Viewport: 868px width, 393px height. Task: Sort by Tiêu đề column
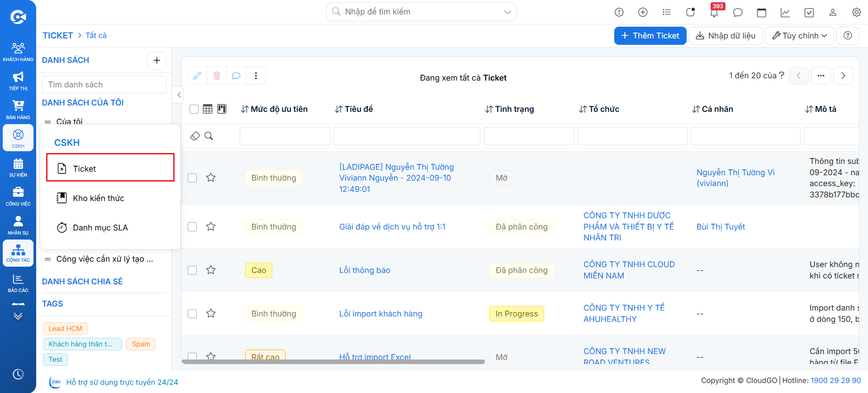click(x=354, y=109)
